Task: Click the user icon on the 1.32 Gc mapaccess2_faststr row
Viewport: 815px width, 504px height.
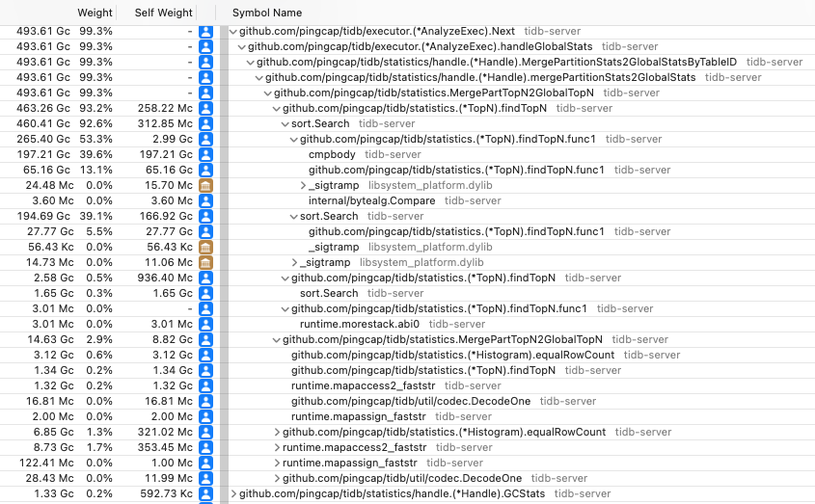Action: point(205,385)
